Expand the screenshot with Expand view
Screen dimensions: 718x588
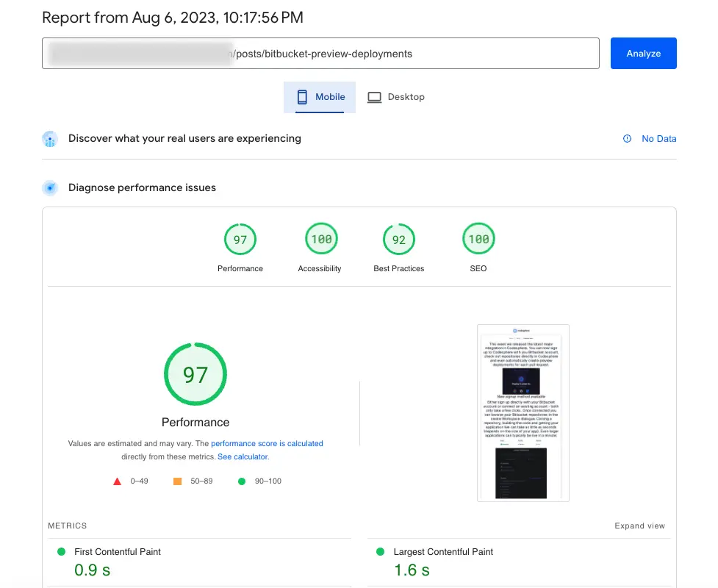(x=639, y=526)
